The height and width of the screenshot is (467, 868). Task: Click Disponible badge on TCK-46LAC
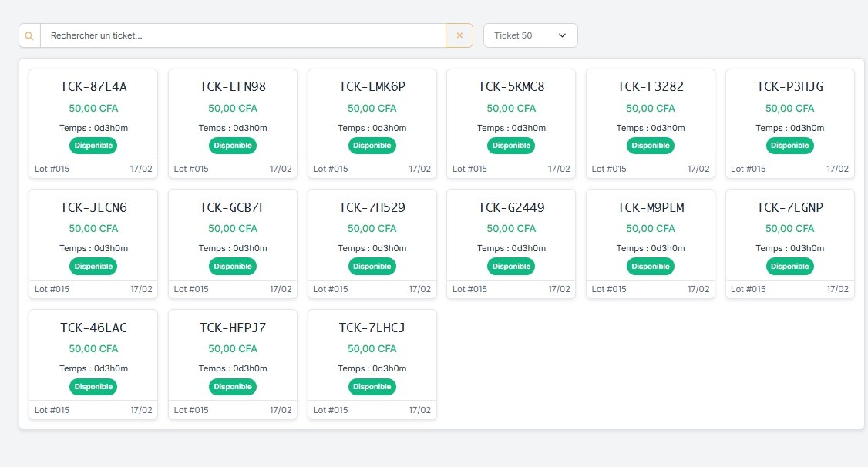click(93, 387)
